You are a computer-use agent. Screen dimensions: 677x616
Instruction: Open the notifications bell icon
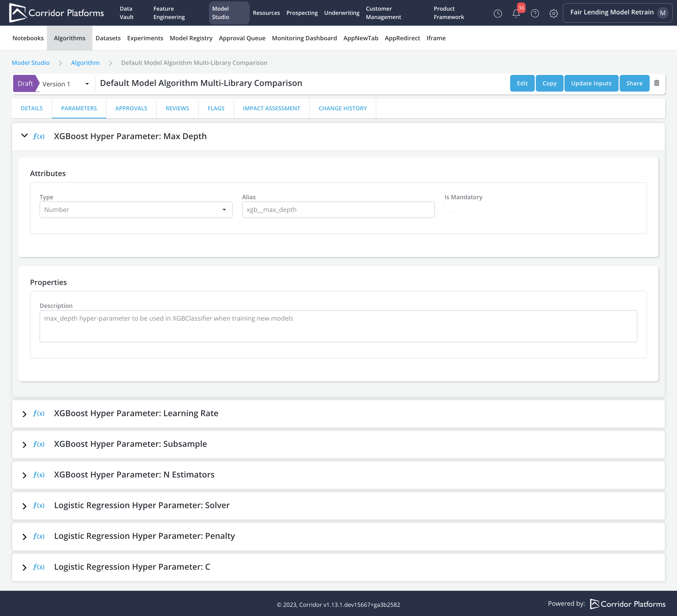[516, 13]
